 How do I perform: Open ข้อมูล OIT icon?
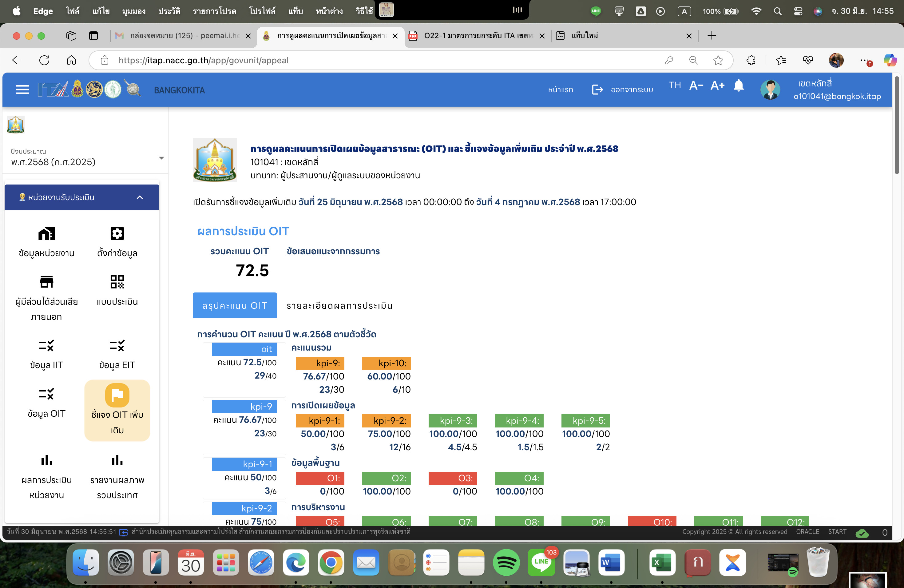coord(46,394)
